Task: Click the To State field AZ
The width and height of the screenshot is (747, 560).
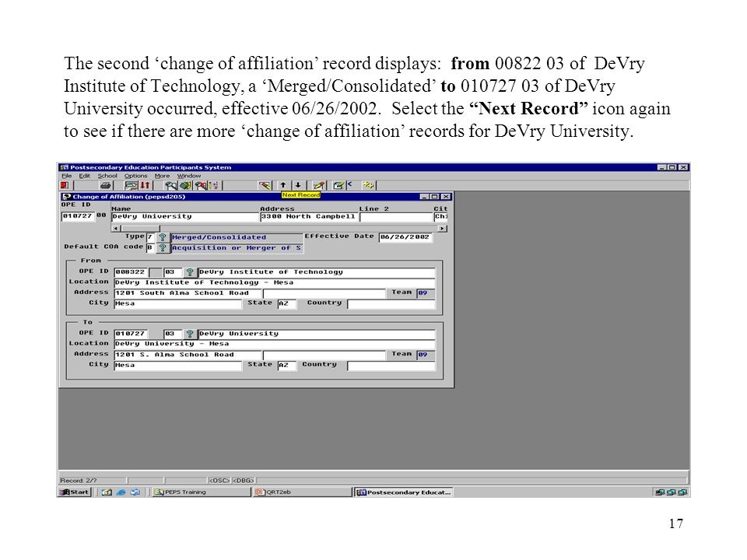Action: [x=286, y=366]
